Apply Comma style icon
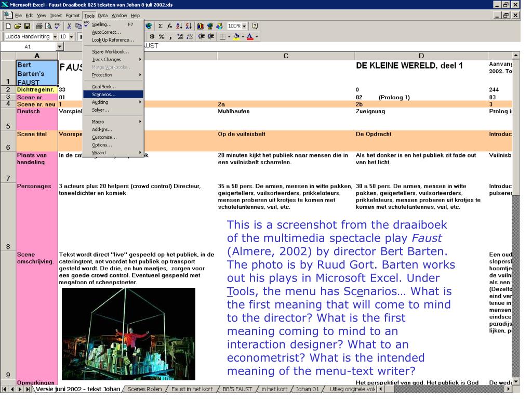 click(170, 37)
